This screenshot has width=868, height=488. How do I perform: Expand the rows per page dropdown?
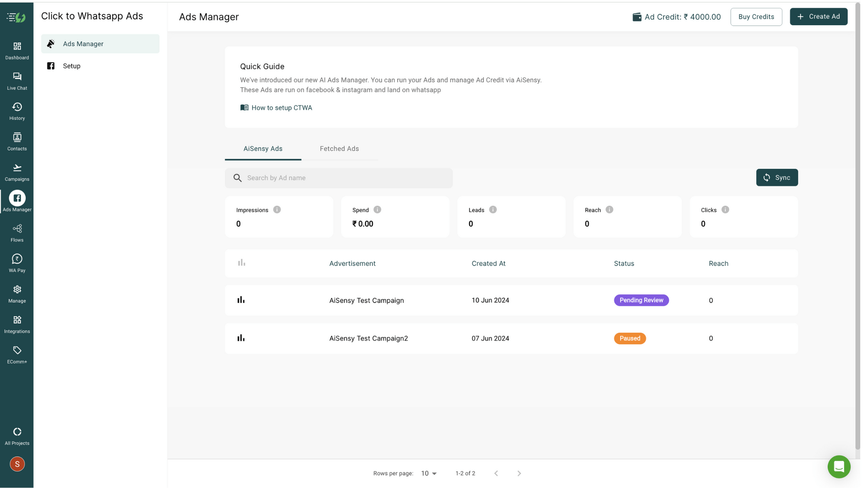[x=429, y=473]
